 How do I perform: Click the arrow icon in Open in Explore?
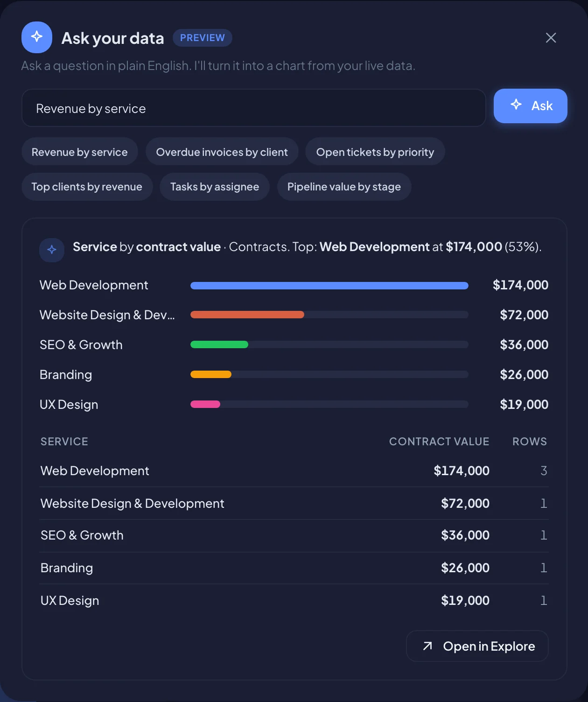click(427, 646)
